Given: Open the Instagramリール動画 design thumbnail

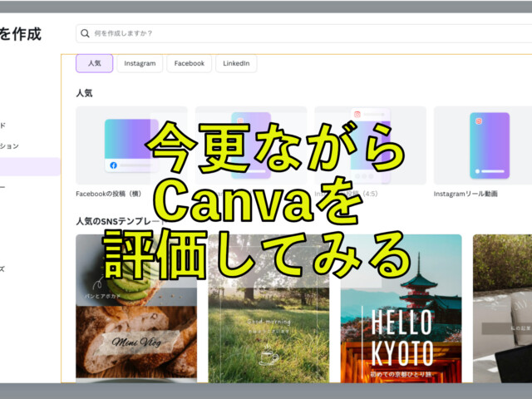Looking at the screenshot, I should pos(483,145).
